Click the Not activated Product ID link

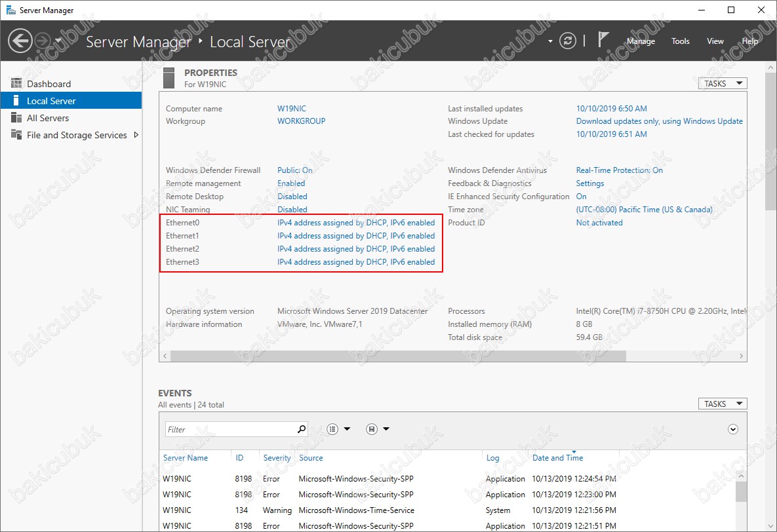[599, 222]
